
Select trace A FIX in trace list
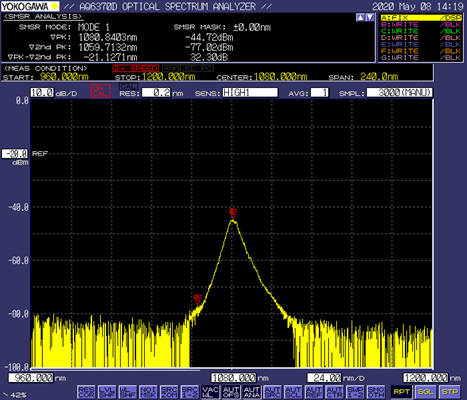pyautogui.click(x=421, y=17)
